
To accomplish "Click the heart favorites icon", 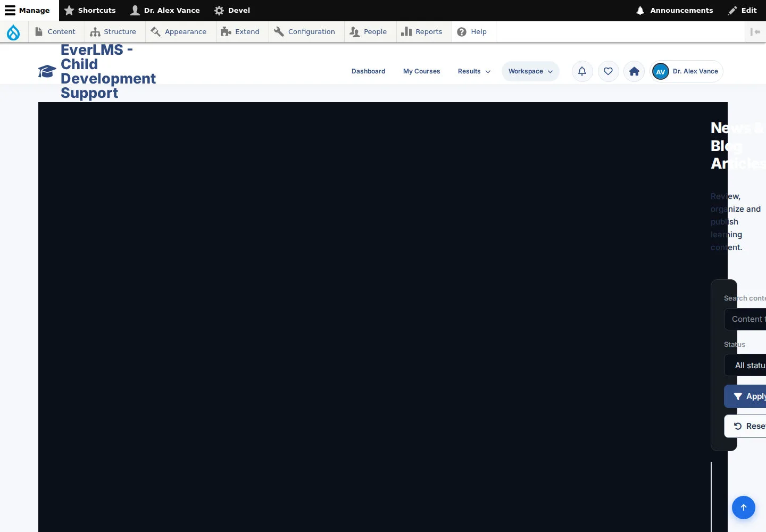I will coord(608,71).
